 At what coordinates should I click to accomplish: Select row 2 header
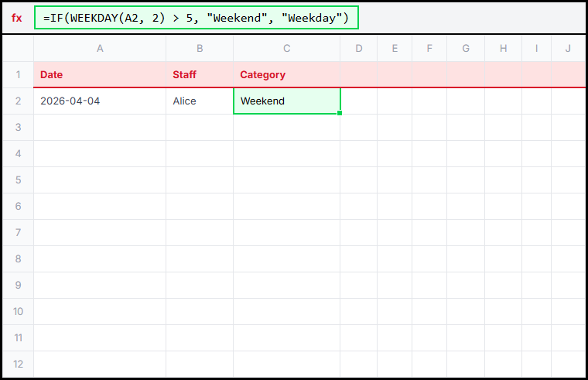18,101
